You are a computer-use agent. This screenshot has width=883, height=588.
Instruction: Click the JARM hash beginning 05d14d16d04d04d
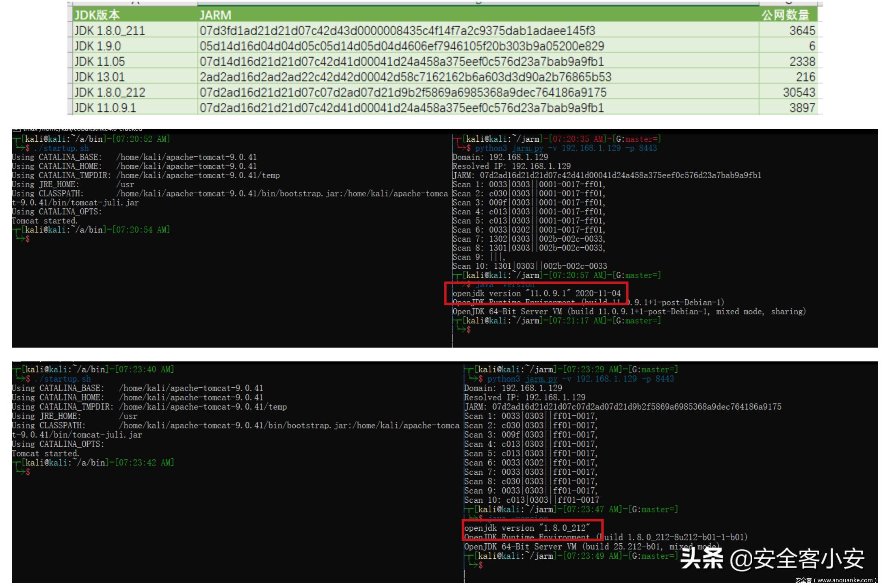401,46
